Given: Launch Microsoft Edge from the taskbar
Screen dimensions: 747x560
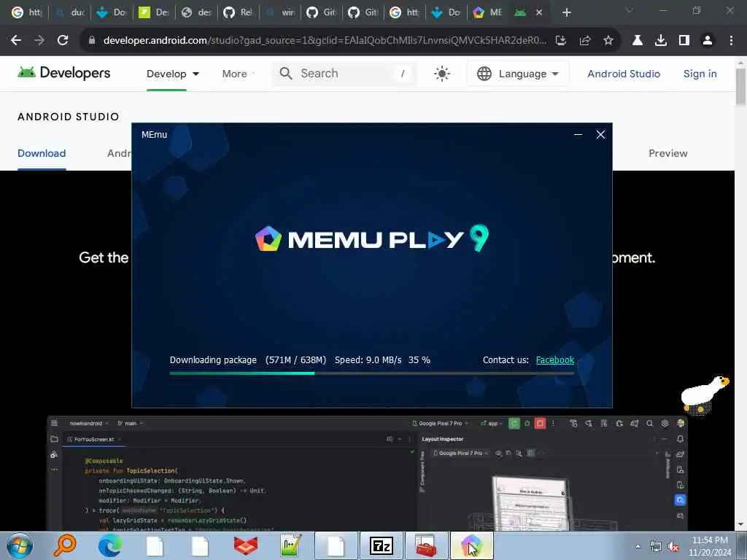Looking at the screenshot, I should 110,545.
